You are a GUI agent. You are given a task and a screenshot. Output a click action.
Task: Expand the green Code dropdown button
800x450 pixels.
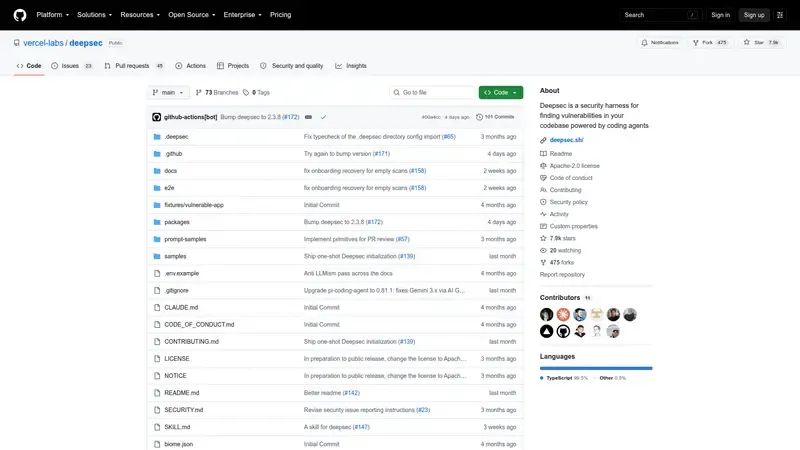click(501, 92)
